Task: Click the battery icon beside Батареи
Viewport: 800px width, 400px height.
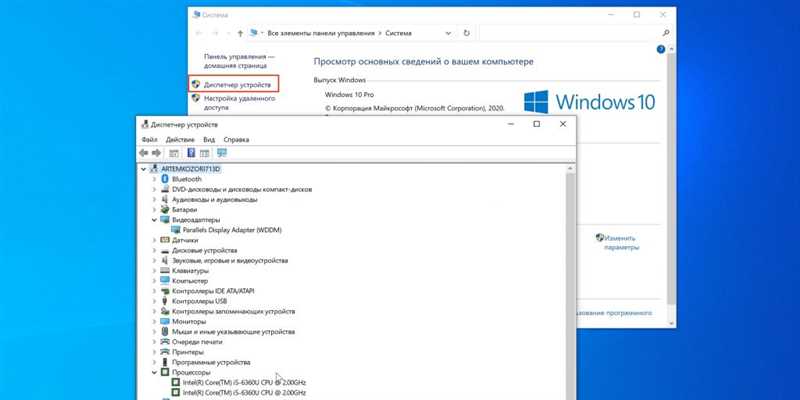Action: [x=165, y=210]
